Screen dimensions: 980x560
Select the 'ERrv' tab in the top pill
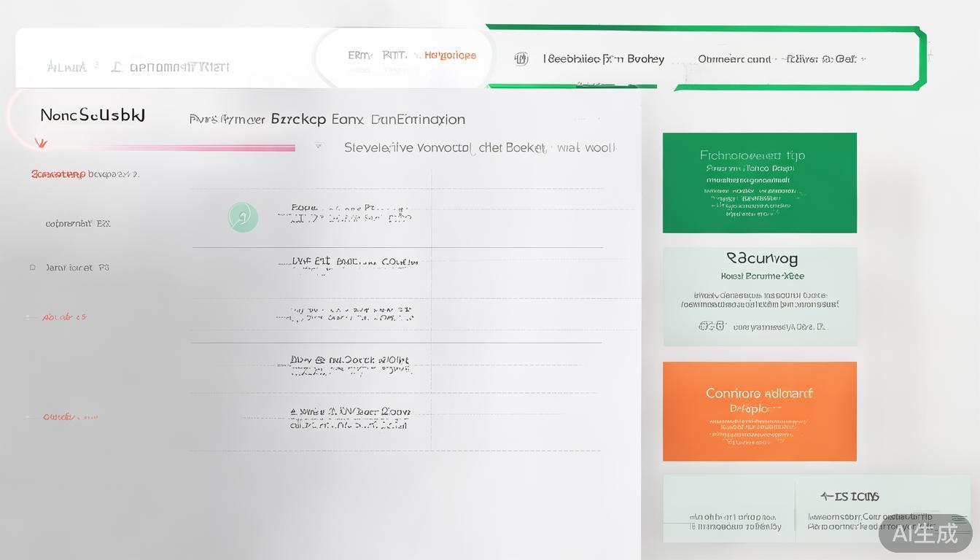[x=359, y=55]
